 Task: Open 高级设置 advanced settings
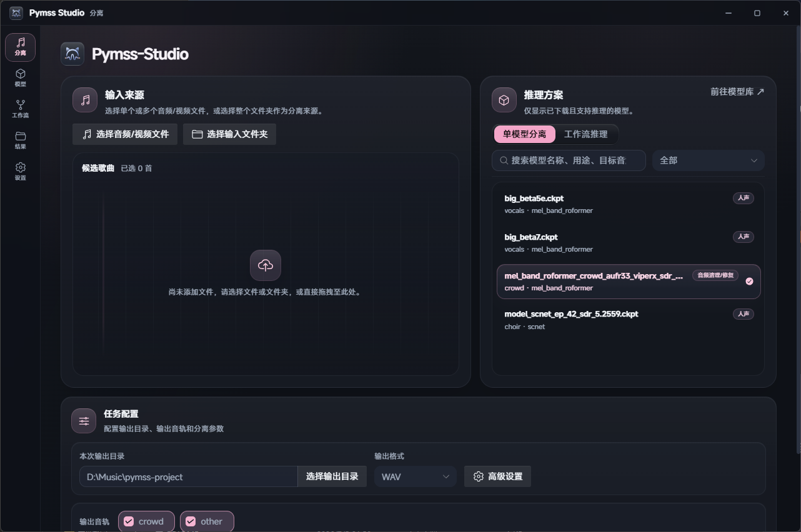tap(497, 476)
